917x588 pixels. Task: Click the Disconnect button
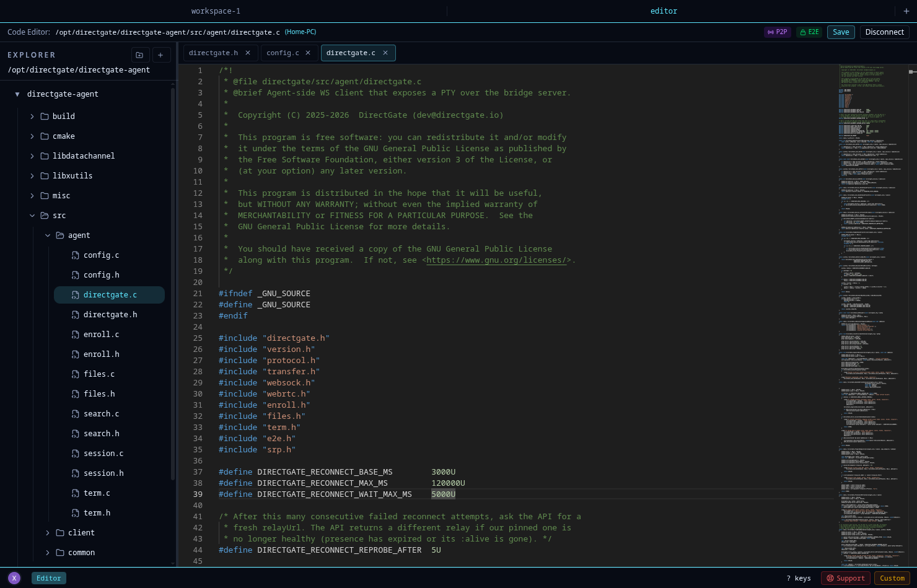(884, 32)
